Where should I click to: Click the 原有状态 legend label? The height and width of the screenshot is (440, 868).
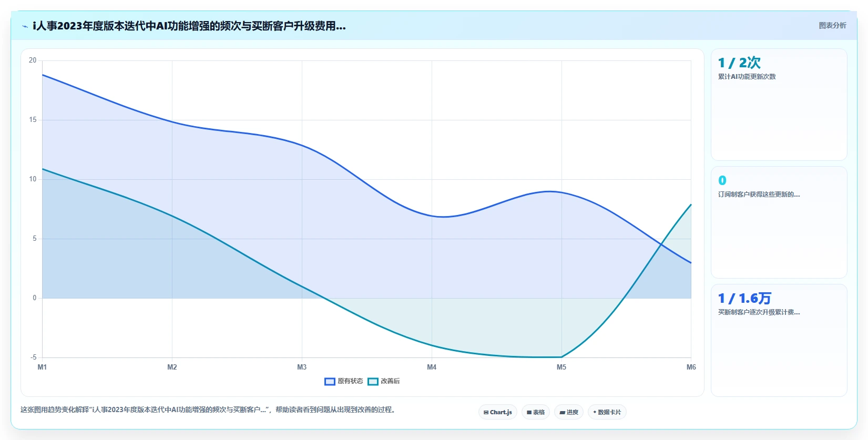pos(350,381)
